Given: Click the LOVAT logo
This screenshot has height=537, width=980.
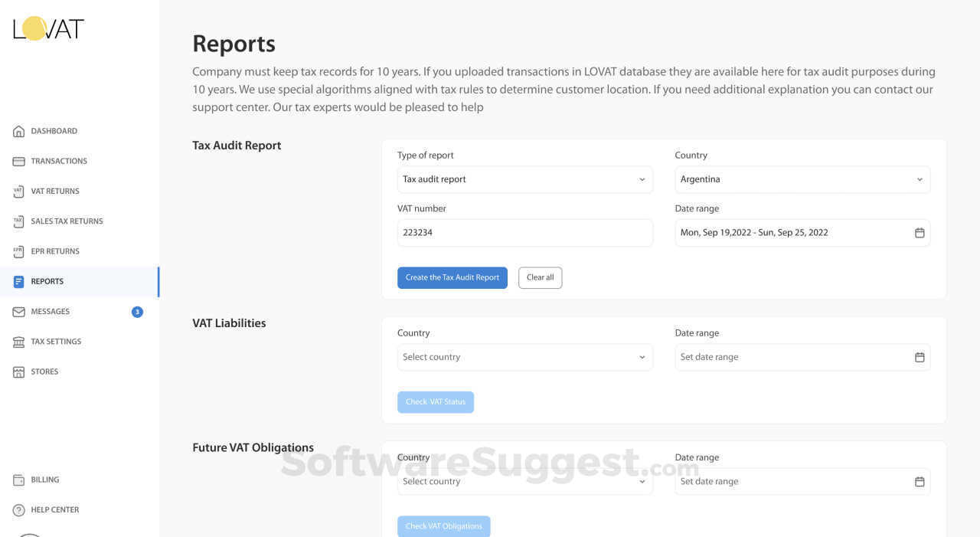Looking at the screenshot, I should pos(48,29).
